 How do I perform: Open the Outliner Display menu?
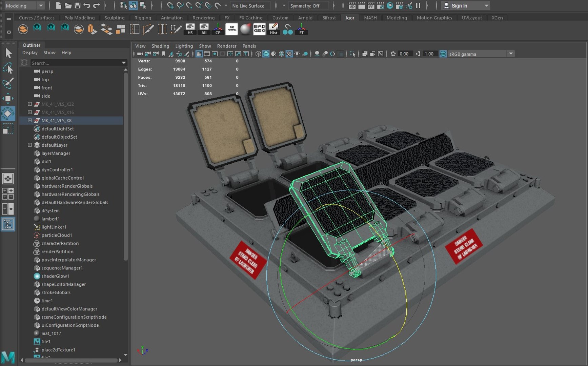(x=30, y=53)
